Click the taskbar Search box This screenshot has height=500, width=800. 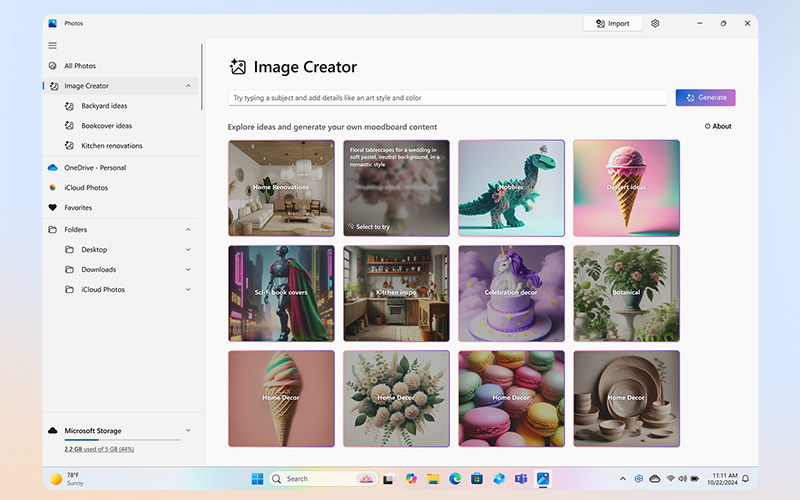323,479
